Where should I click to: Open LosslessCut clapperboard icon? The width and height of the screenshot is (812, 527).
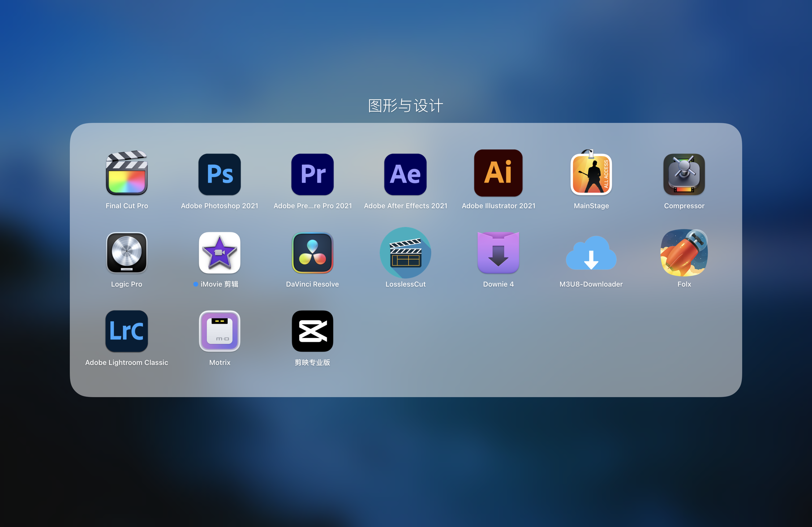click(405, 252)
